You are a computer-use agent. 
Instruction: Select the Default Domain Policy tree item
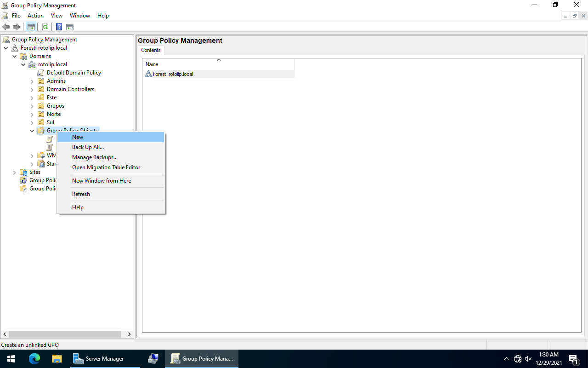click(73, 73)
